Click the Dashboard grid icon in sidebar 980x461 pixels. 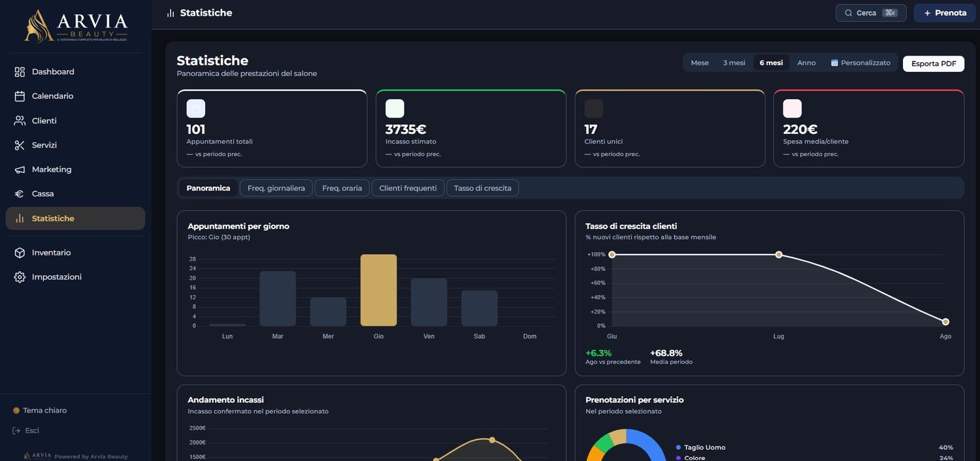20,72
